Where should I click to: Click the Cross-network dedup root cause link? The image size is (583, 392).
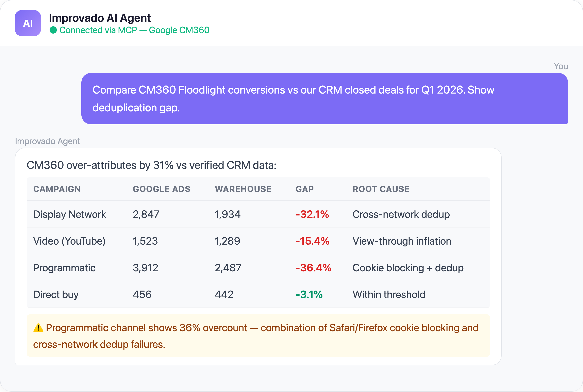(401, 214)
